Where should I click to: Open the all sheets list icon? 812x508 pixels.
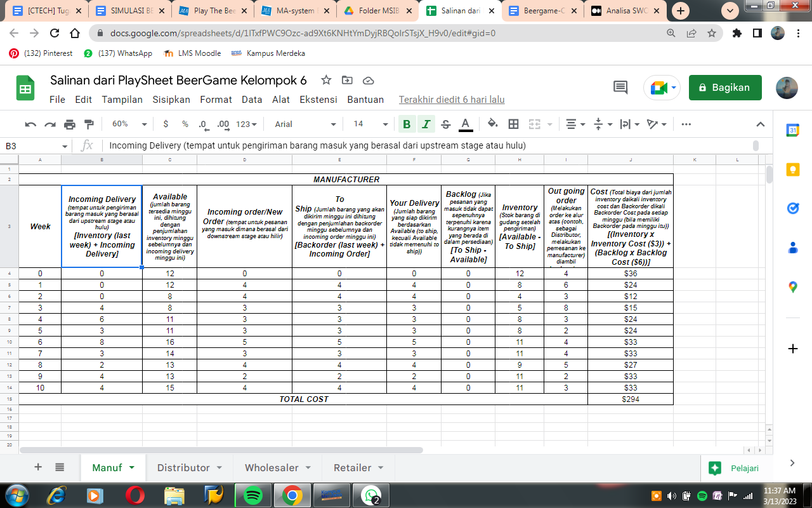[x=60, y=467]
